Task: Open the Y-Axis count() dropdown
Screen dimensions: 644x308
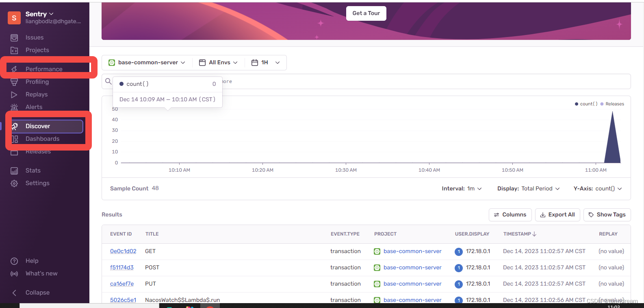Action: point(598,189)
